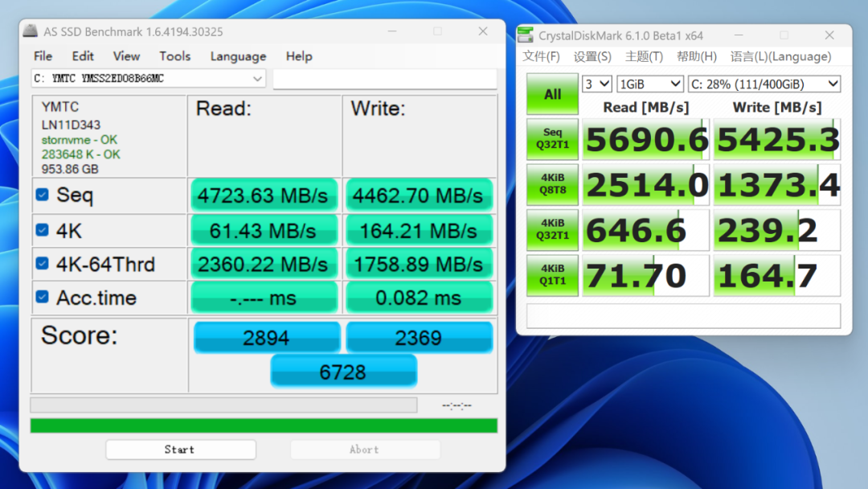Run the 4KiB Q32T1 test

(552, 230)
